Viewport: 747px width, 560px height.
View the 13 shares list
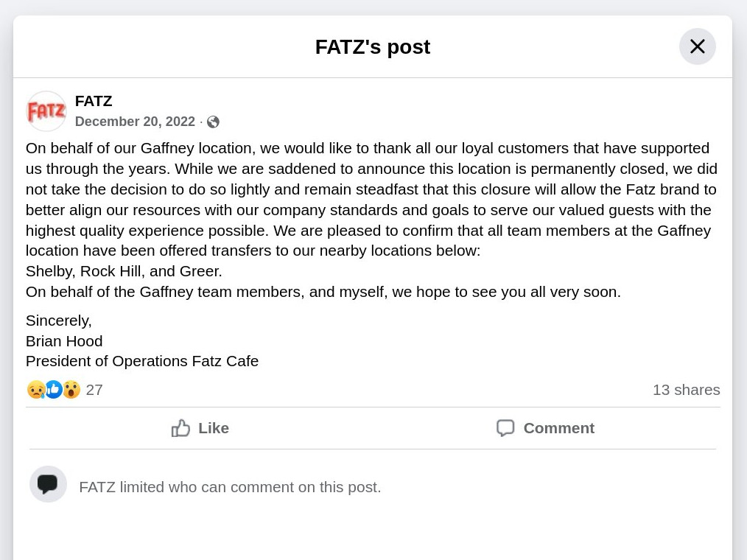tap(686, 390)
